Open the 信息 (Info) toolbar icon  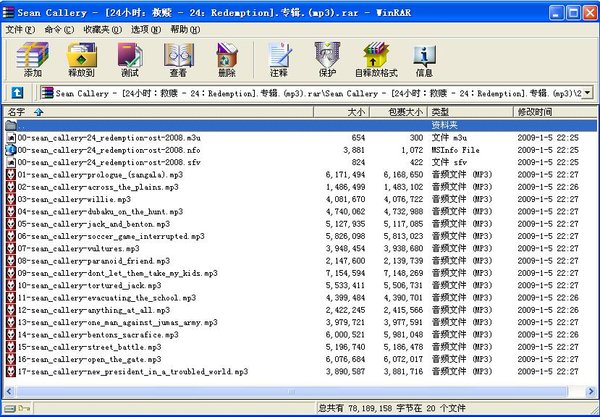tap(424, 60)
